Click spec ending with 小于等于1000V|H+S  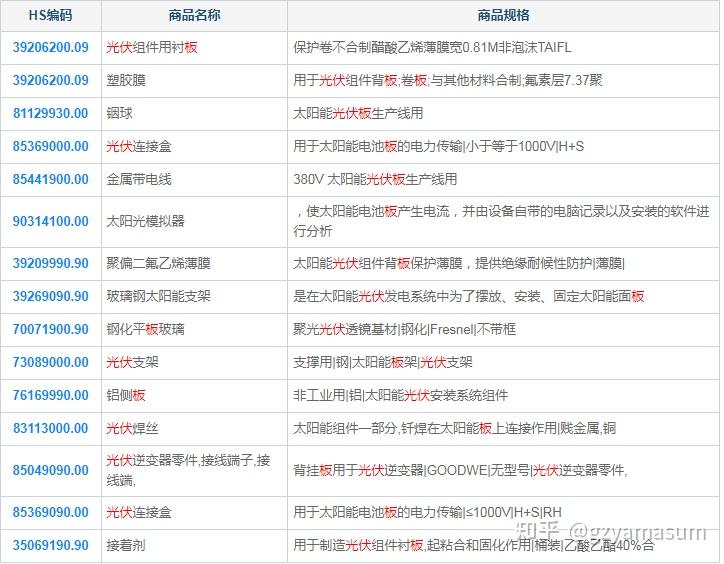point(438,146)
